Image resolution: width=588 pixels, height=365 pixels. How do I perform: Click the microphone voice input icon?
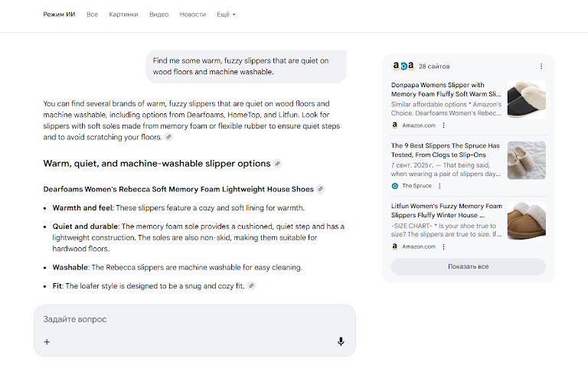point(341,342)
